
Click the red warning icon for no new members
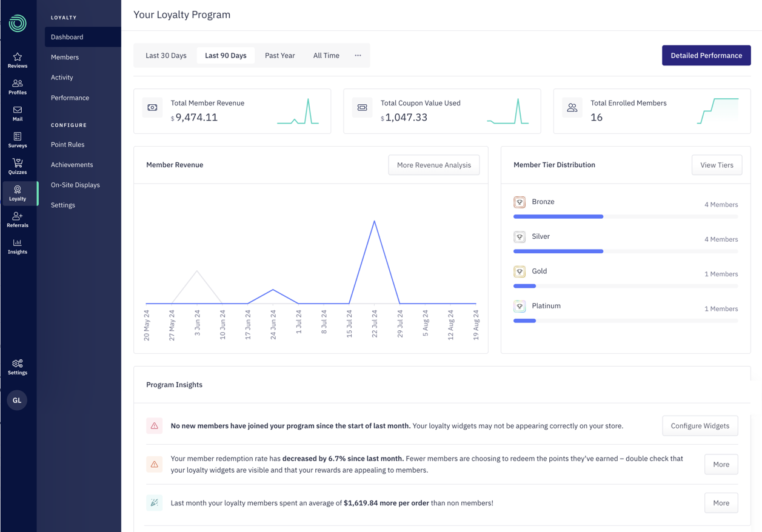click(x=155, y=426)
